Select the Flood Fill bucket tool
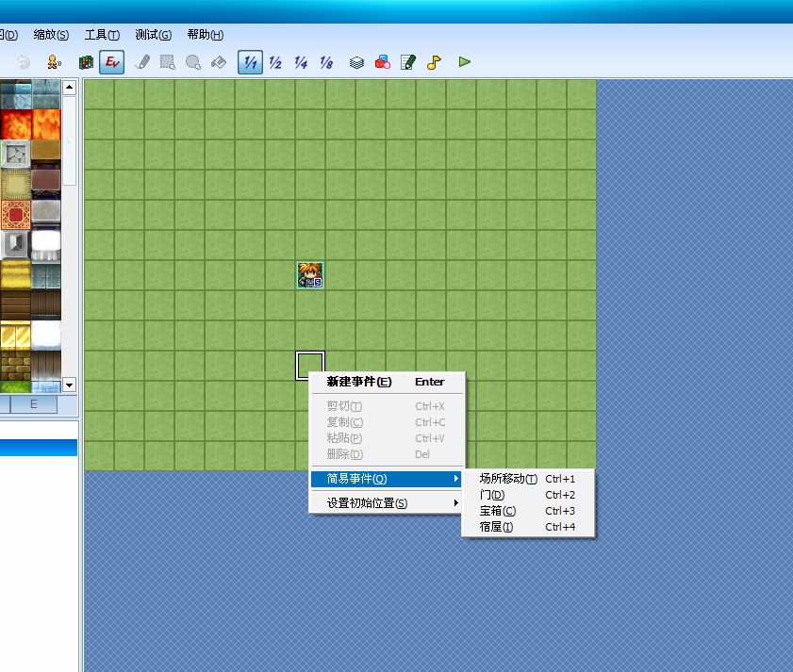The height and width of the screenshot is (672, 793). click(x=219, y=62)
